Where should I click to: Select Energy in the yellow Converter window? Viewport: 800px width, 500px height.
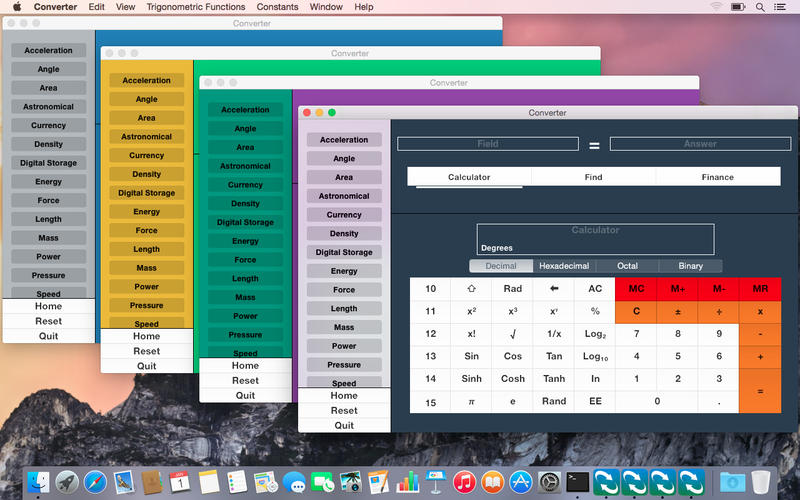[146, 212]
